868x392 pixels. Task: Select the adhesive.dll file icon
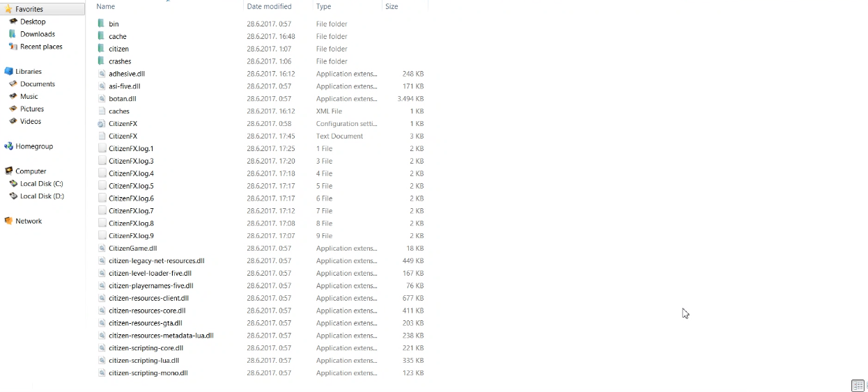[x=102, y=74]
